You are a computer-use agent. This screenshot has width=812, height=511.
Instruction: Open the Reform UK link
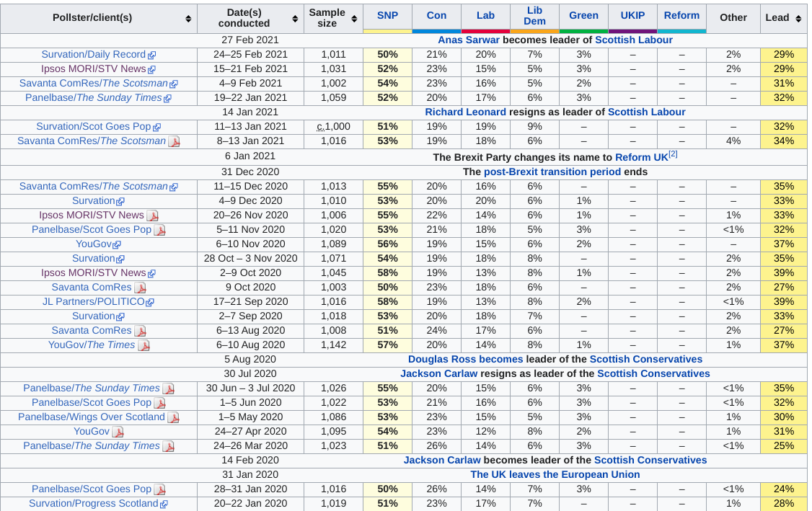coord(642,157)
